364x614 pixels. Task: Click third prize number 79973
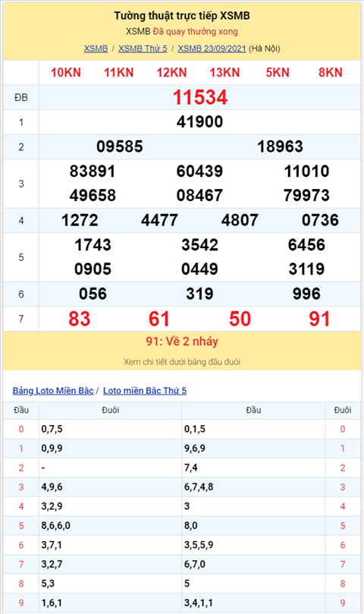[x=306, y=195]
